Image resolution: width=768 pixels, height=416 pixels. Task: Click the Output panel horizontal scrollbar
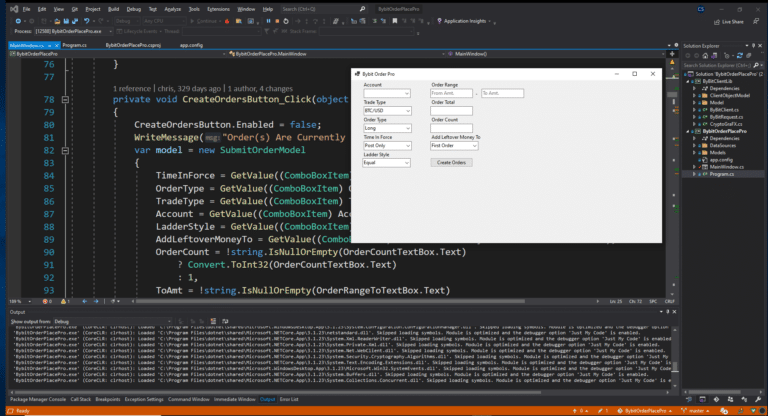[277, 392]
